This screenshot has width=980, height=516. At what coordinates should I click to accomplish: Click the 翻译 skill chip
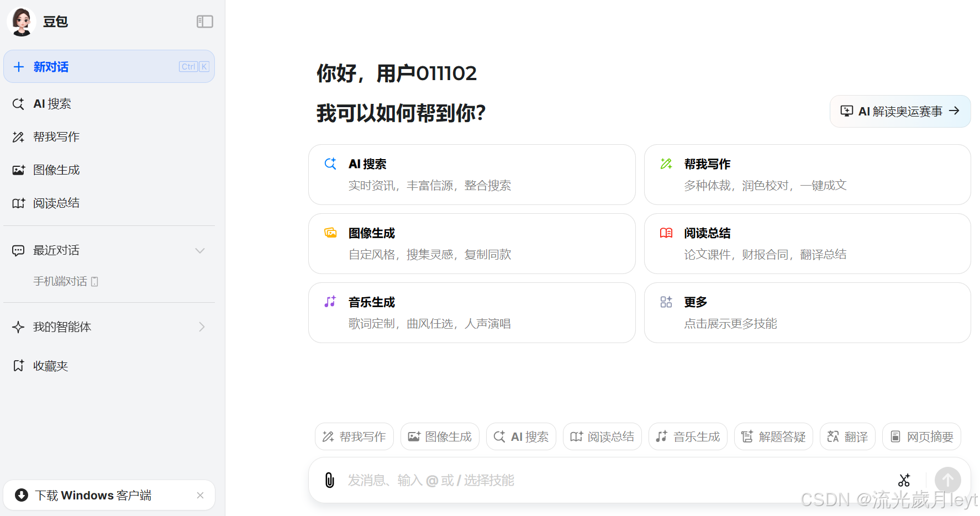click(x=847, y=436)
